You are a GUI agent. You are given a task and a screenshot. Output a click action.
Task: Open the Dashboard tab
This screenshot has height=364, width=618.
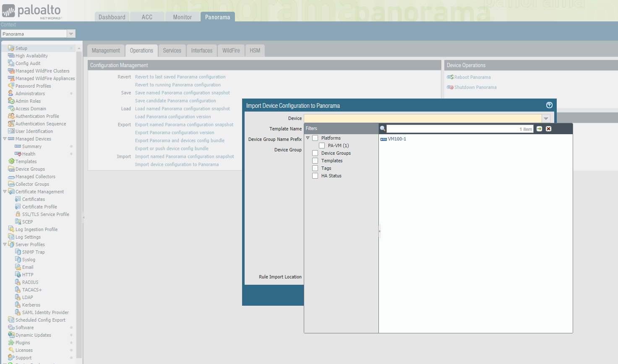(x=112, y=17)
